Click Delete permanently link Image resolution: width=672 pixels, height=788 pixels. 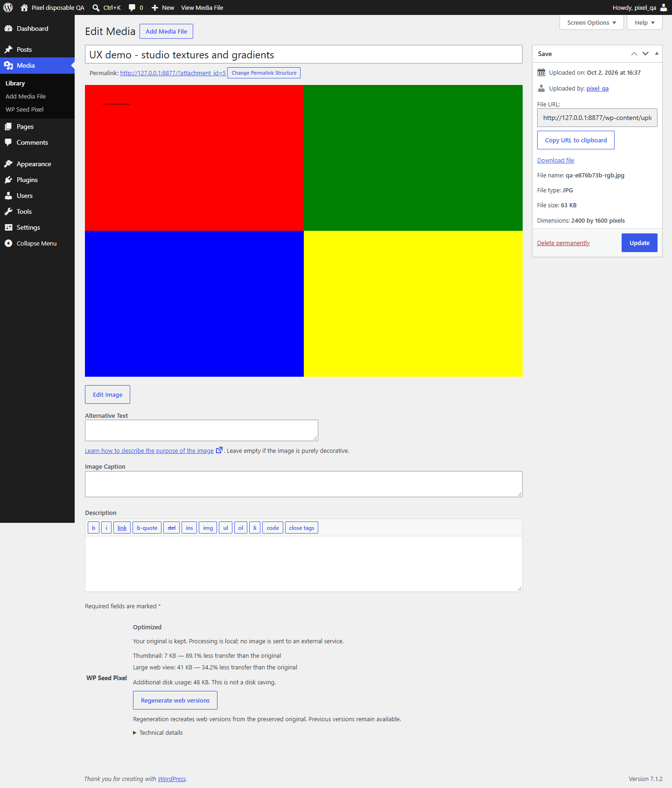563,243
